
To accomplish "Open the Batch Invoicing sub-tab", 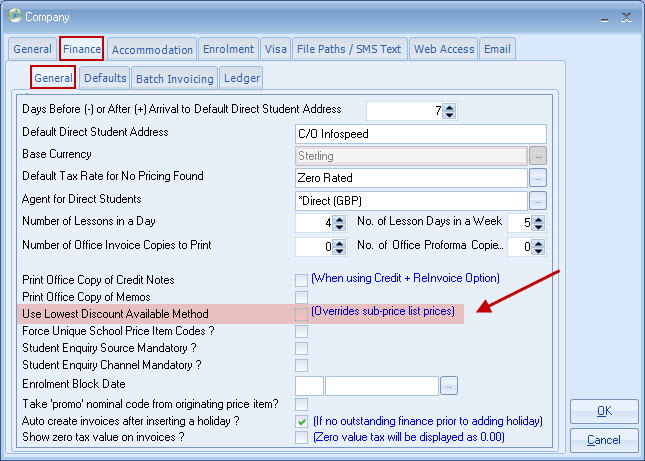I will pyautogui.click(x=175, y=78).
